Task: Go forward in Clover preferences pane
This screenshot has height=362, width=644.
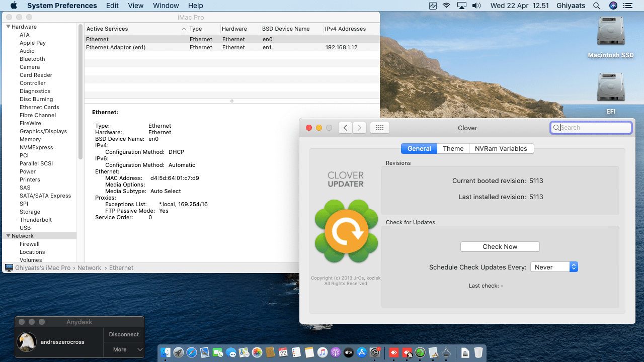Action: [359, 128]
